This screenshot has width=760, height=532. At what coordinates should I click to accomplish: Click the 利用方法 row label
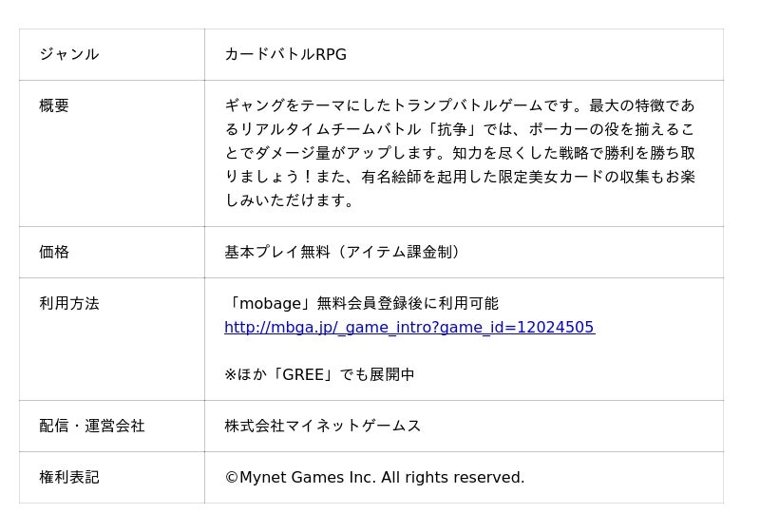[x=68, y=303]
